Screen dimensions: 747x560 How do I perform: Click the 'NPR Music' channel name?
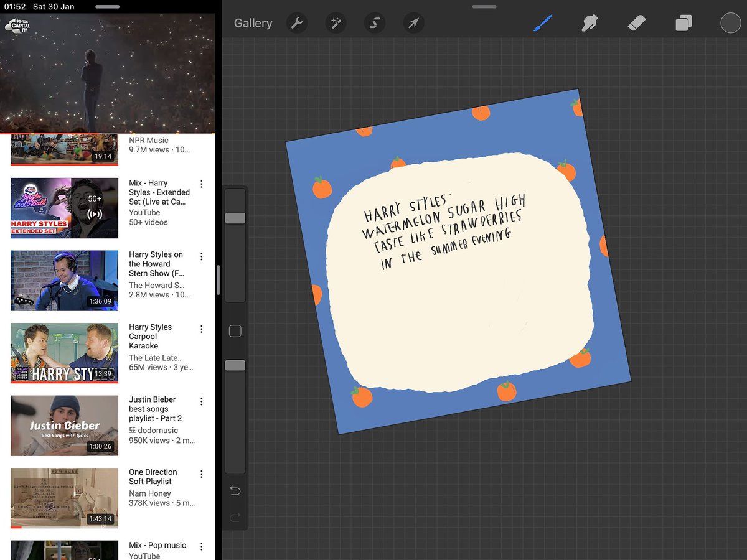(149, 141)
